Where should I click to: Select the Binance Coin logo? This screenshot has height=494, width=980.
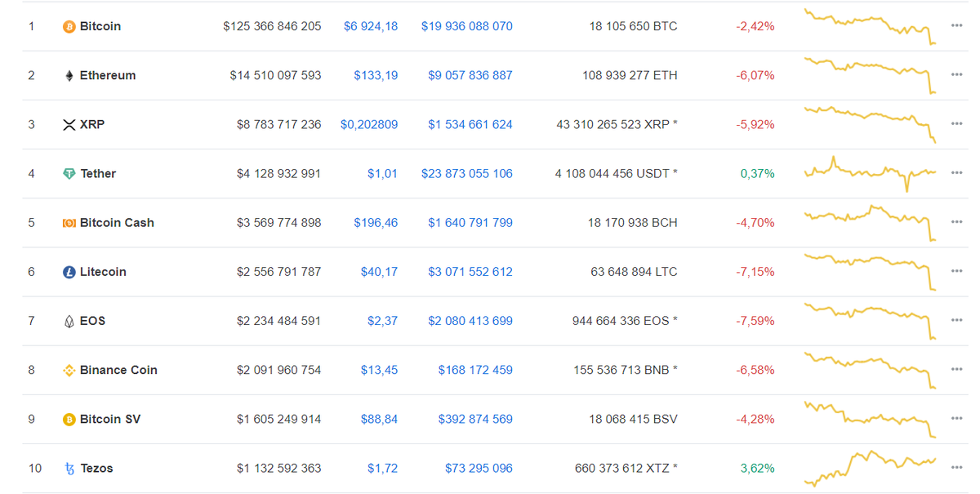tap(69, 369)
